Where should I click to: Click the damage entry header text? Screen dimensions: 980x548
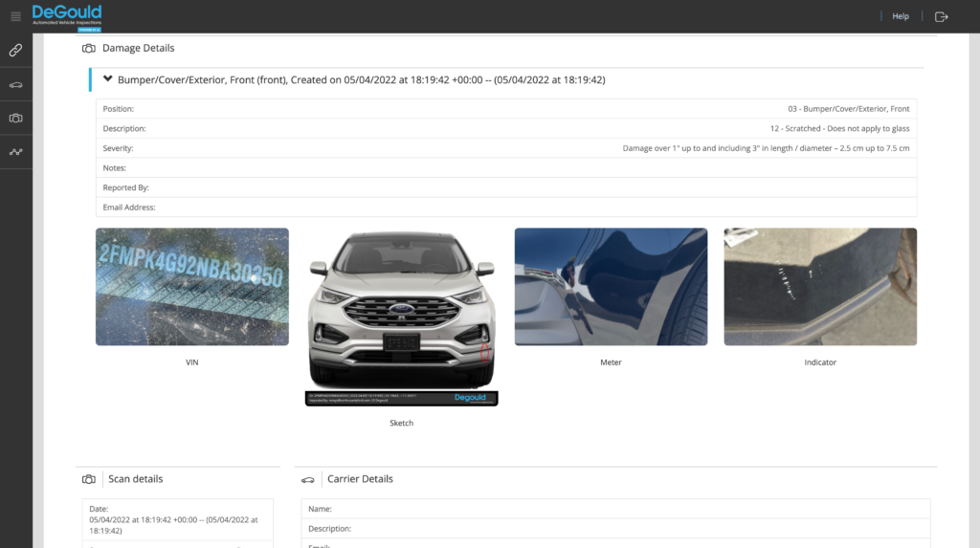point(361,80)
